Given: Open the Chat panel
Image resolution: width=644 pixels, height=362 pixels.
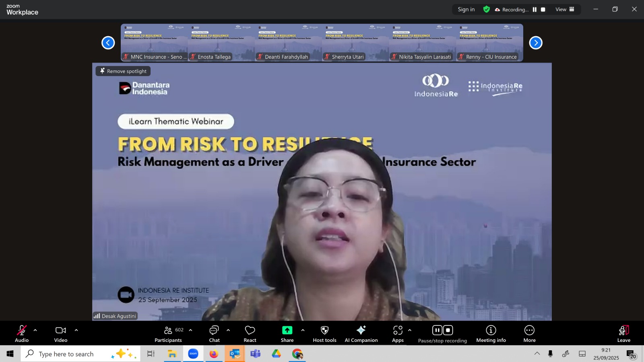Looking at the screenshot, I should 214,334.
